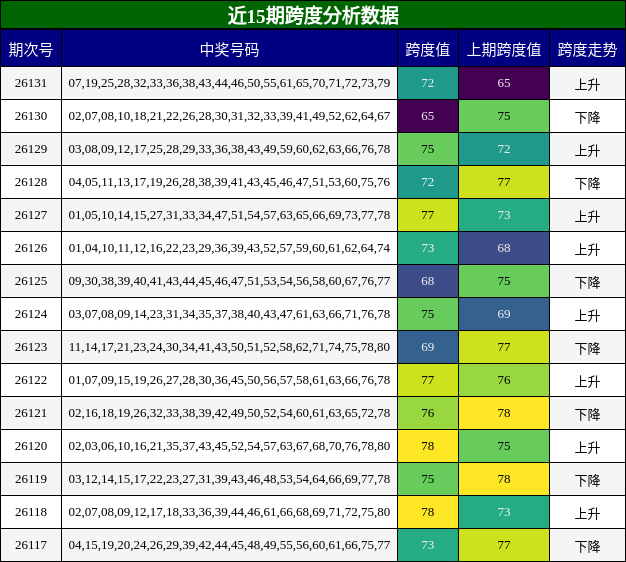Click winning numbers of period 26117
Image resolution: width=626 pixels, height=562 pixels.
click(x=229, y=545)
